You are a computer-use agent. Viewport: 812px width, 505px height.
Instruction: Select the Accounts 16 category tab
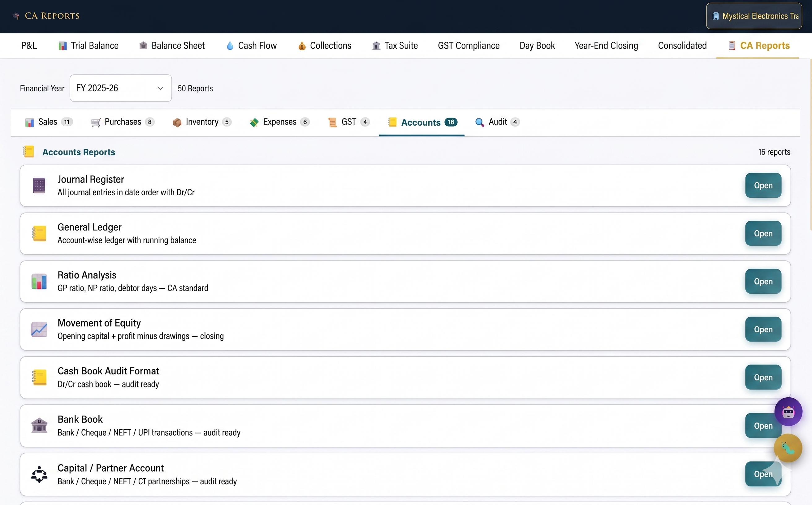click(x=422, y=123)
